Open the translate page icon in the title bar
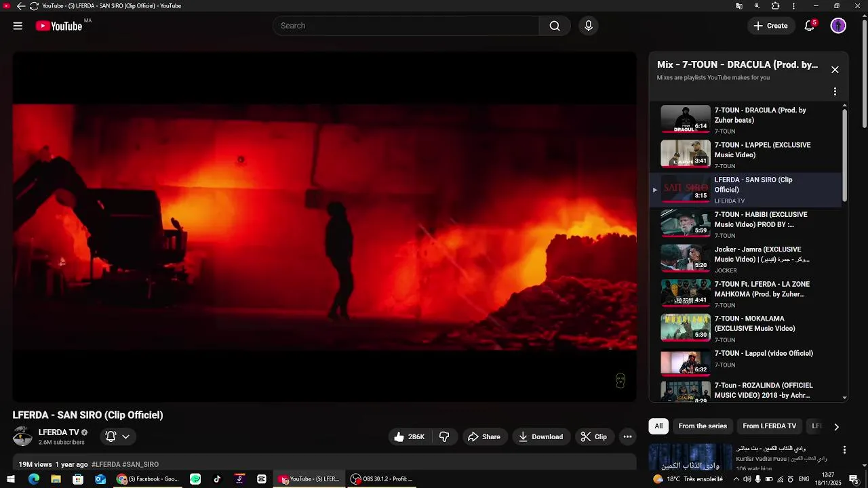Image resolution: width=868 pixels, height=488 pixels. [x=739, y=6]
